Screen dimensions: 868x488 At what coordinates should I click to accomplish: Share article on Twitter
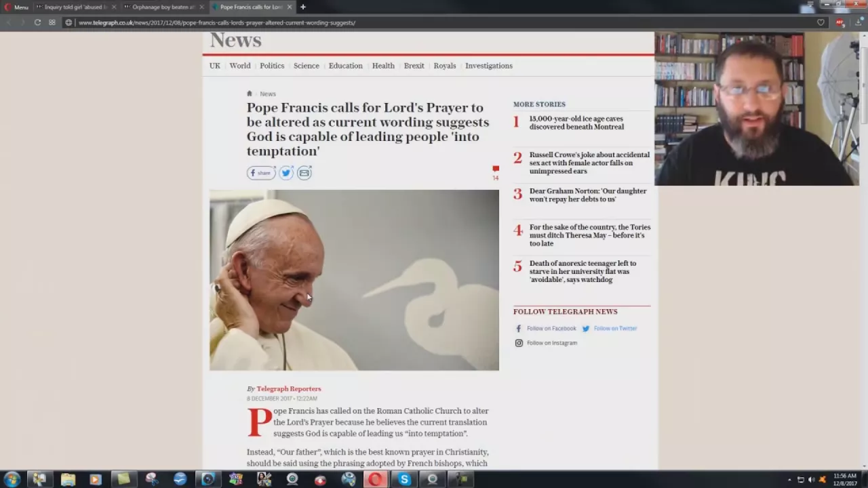click(x=286, y=173)
